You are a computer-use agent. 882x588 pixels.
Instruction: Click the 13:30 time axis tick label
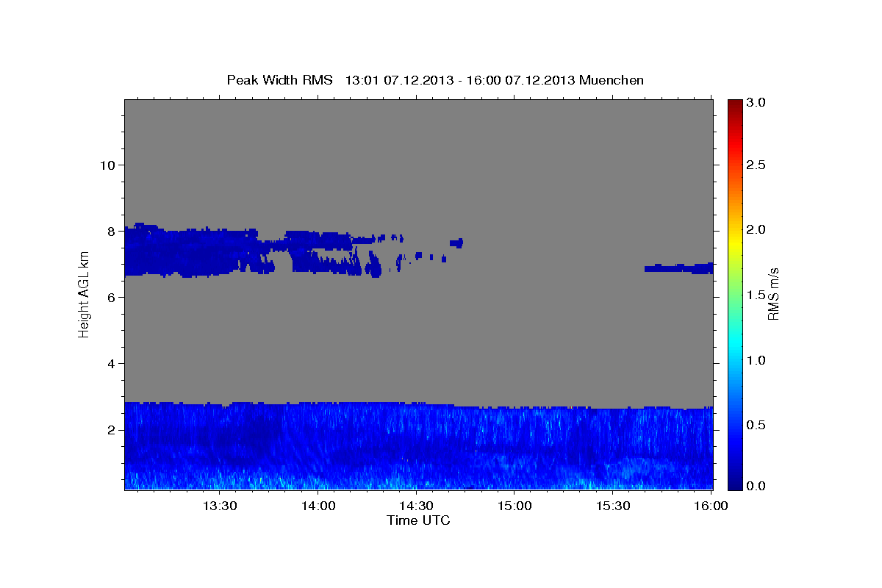[x=220, y=506]
